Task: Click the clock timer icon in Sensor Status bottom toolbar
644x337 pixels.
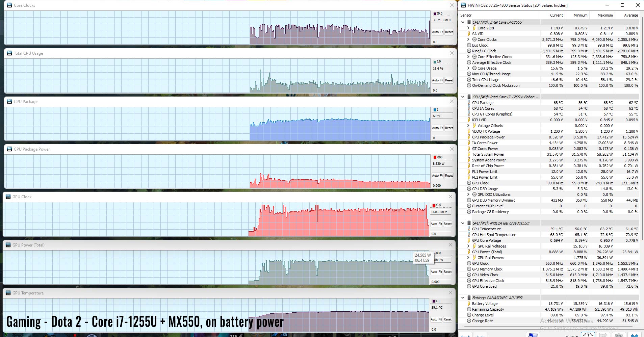Action: pos(588,335)
